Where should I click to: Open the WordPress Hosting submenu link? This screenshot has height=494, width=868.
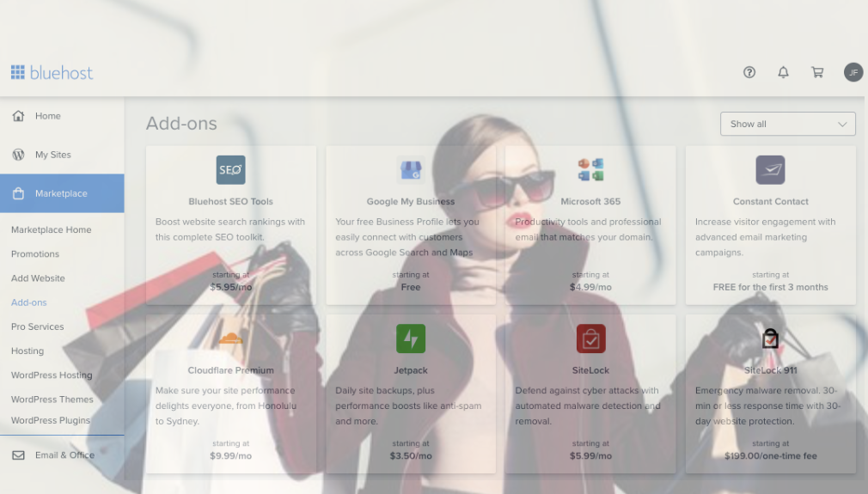pos(52,375)
